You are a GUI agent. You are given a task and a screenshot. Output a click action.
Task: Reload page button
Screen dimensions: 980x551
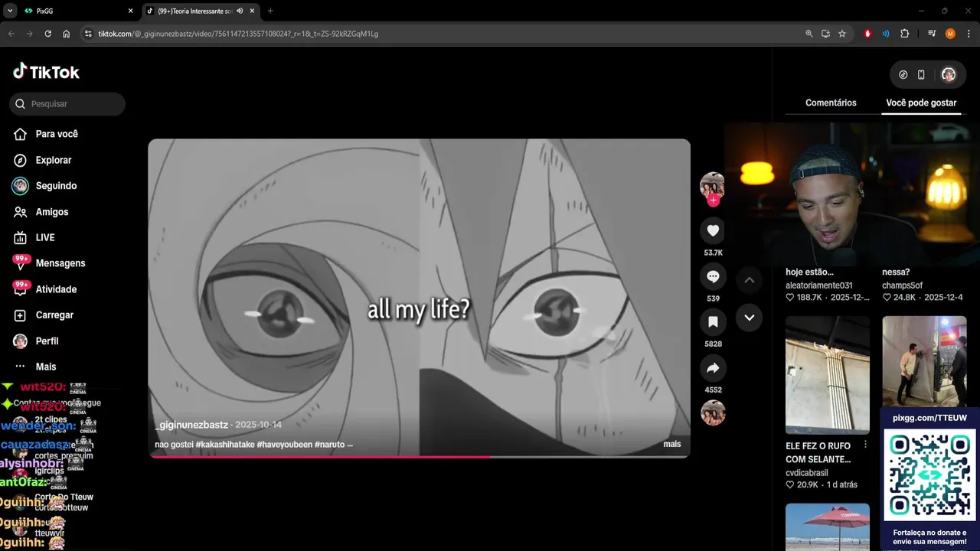pos(47,34)
